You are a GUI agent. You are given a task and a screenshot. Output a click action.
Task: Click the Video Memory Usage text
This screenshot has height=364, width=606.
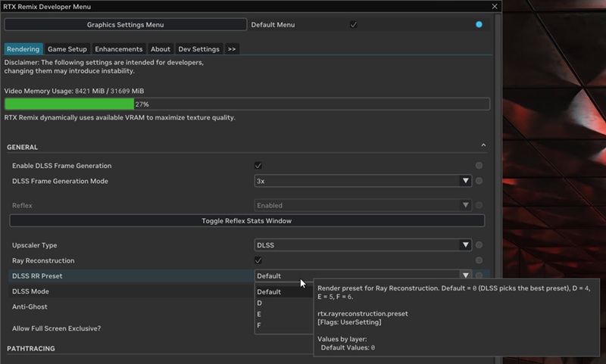[74, 91]
